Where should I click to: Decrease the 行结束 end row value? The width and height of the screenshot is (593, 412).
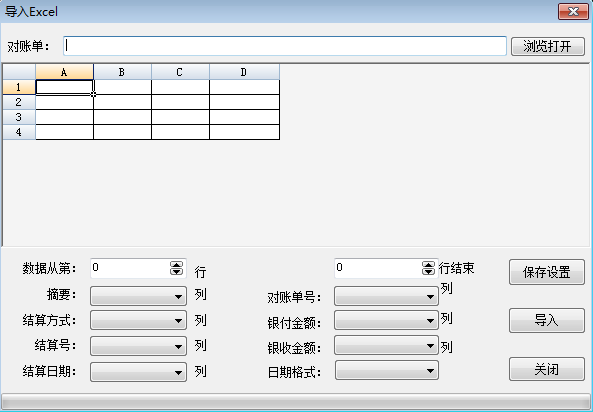click(428, 271)
